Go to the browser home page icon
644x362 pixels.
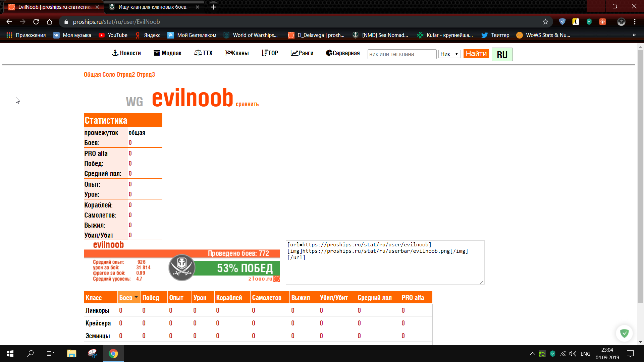[x=50, y=22]
